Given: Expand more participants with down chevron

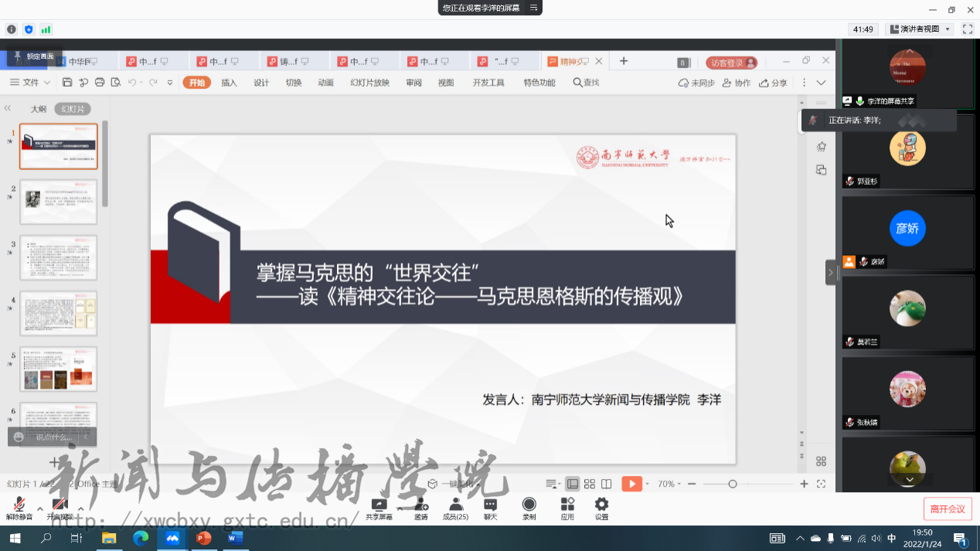Looking at the screenshot, I should pos(910,480).
